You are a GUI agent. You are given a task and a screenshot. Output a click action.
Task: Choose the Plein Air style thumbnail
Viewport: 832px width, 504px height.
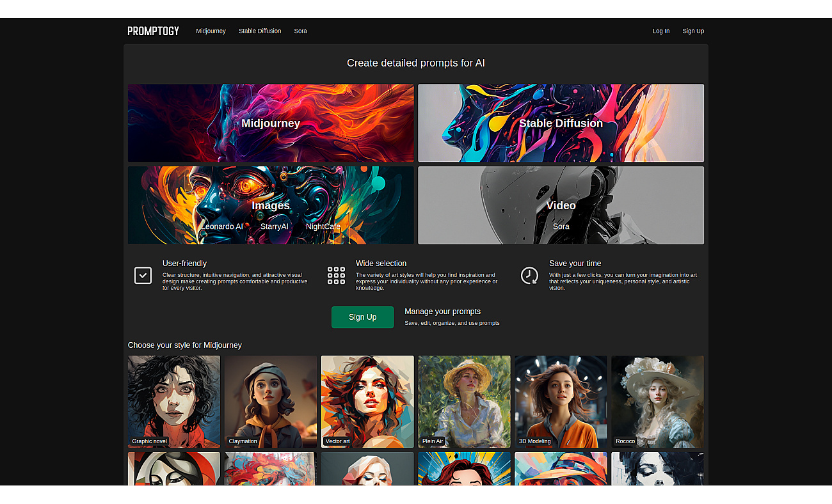click(x=464, y=402)
